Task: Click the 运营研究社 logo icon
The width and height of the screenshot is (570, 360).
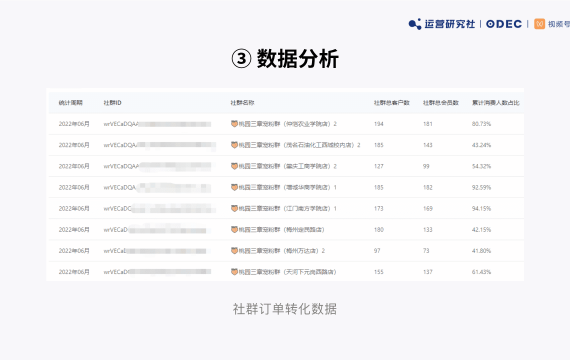Action: point(415,24)
